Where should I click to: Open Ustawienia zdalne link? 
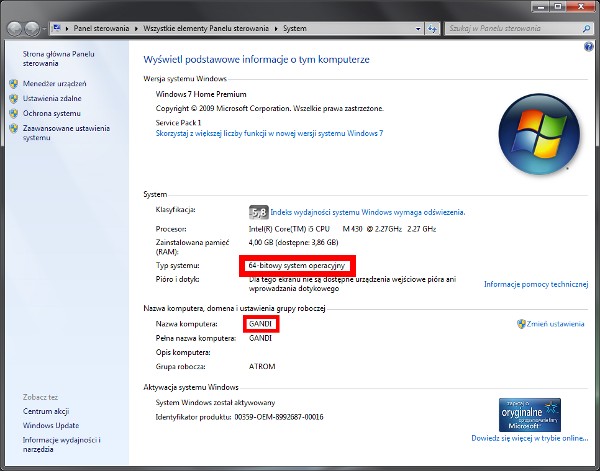(x=52, y=98)
